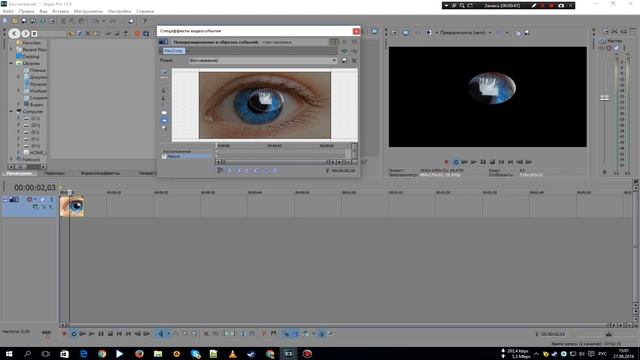Toggle the blue solo icon in track header
The height and width of the screenshot is (360, 640).
click(x=42, y=200)
